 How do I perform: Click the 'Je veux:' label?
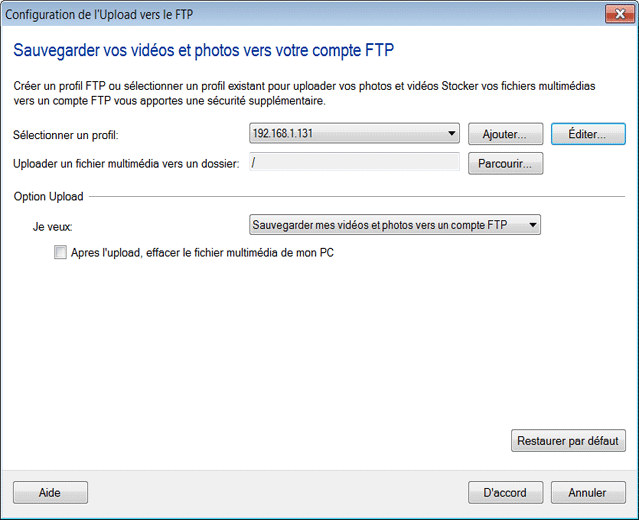click(x=52, y=227)
